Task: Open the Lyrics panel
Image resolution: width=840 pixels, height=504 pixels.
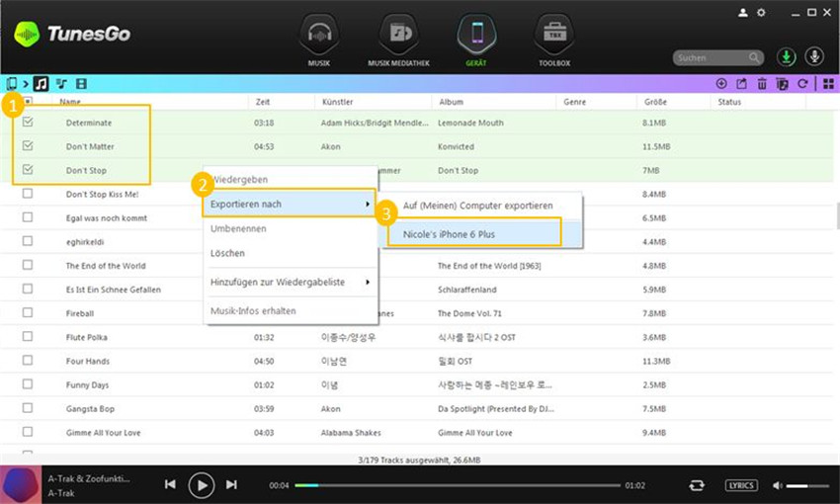Action: point(741,485)
